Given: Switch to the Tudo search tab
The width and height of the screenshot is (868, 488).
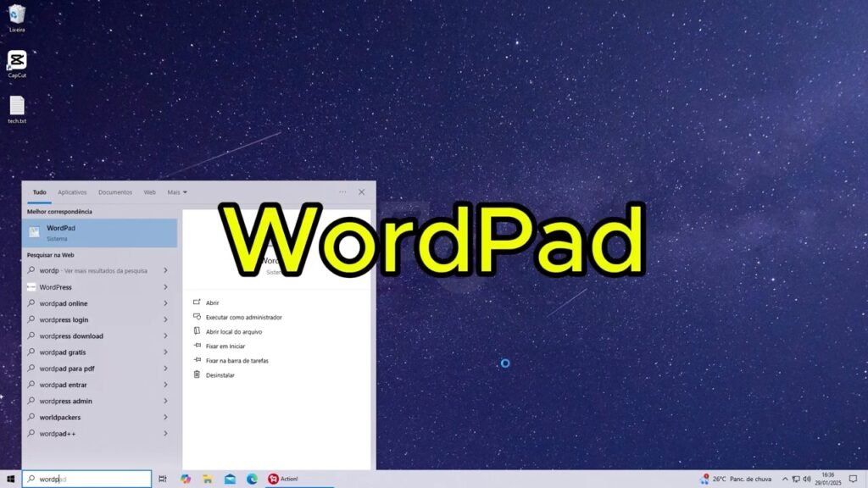Looking at the screenshot, I should [x=39, y=192].
